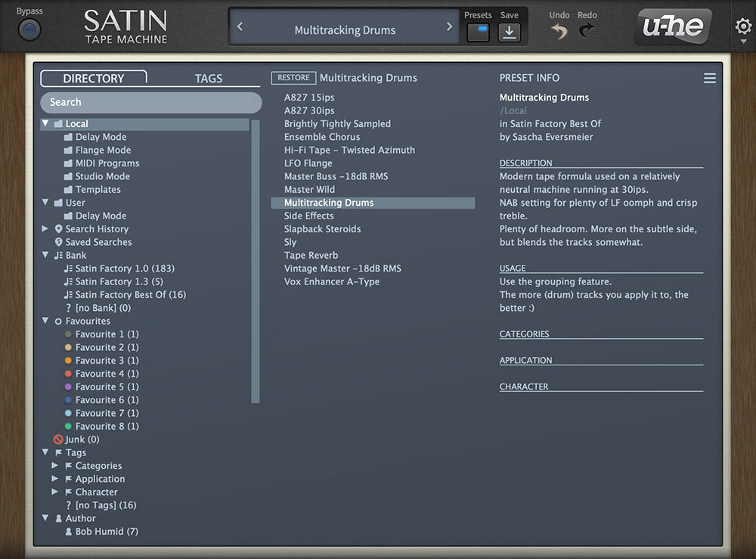Image resolution: width=756 pixels, height=559 pixels.
Task: Toggle the Bypass button
Action: (x=29, y=30)
